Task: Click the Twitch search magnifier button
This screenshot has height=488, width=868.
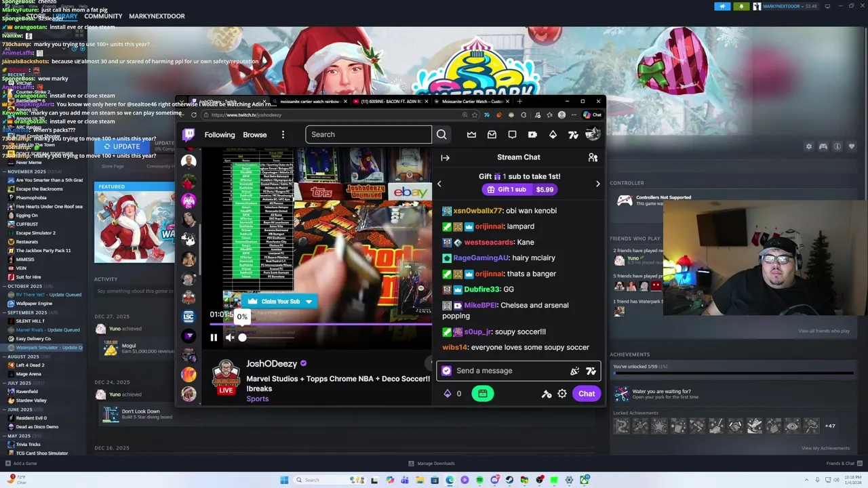Action: (441, 134)
